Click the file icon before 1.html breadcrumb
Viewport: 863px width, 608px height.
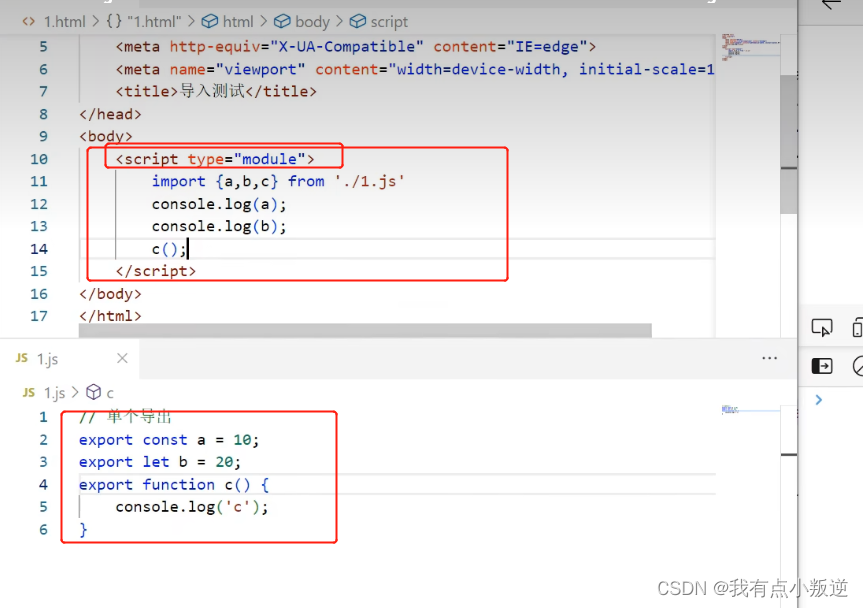29,21
